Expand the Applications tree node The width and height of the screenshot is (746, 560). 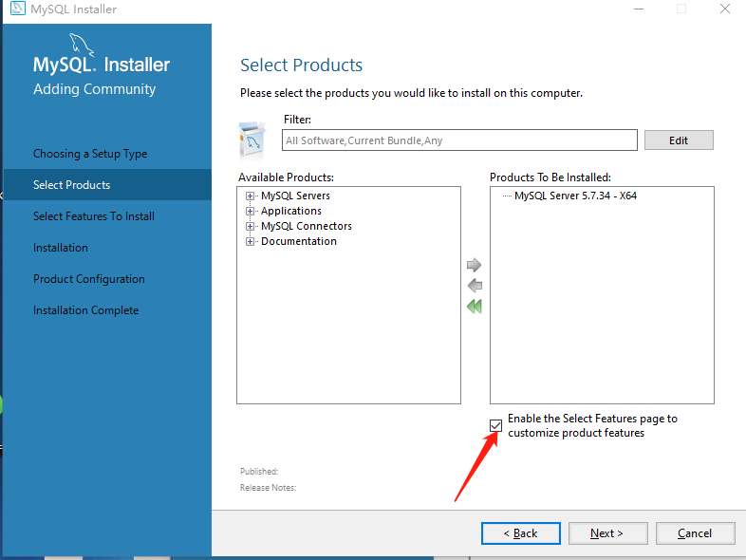(250, 211)
